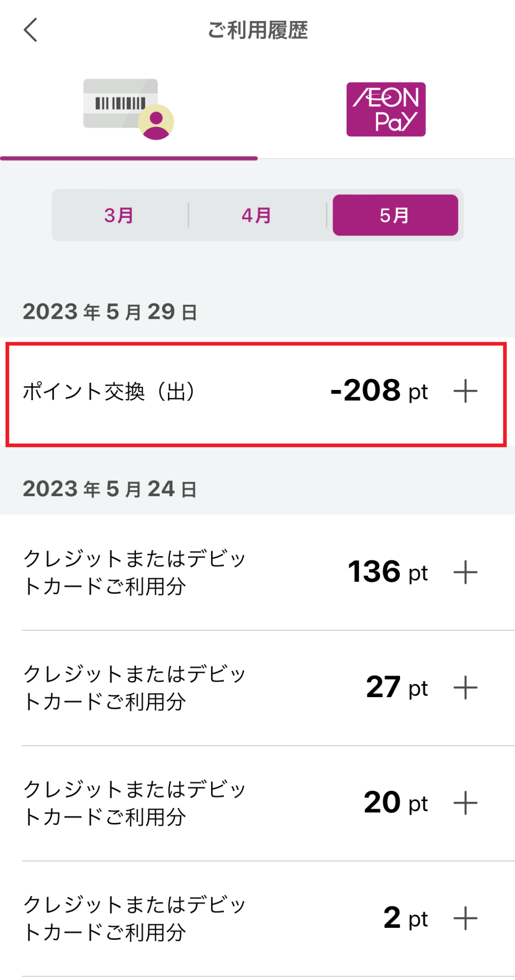This screenshot has height=980, width=515.
Task: Select the 4月 month option
Action: [256, 215]
